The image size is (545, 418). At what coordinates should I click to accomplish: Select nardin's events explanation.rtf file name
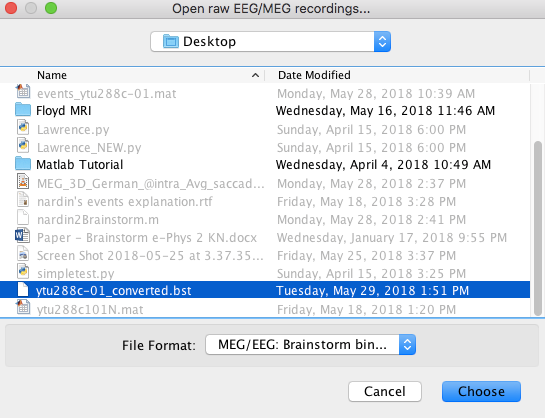(125, 202)
